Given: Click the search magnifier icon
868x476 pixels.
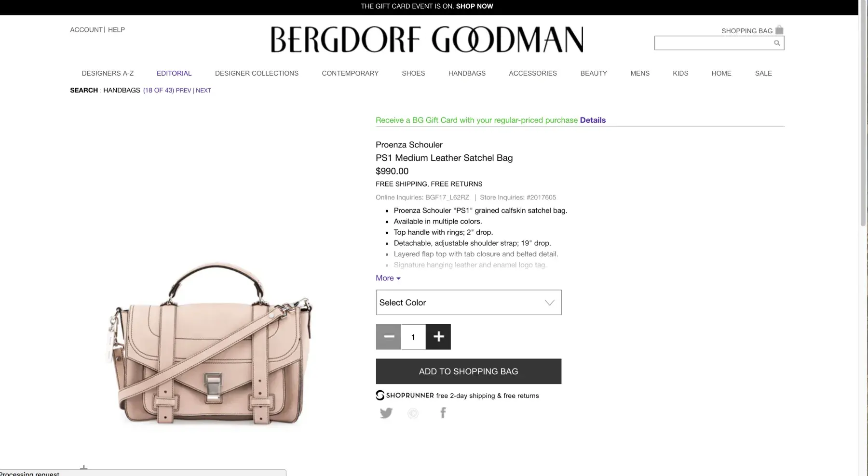Looking at the screenshot, I should (x=777, y=43).
